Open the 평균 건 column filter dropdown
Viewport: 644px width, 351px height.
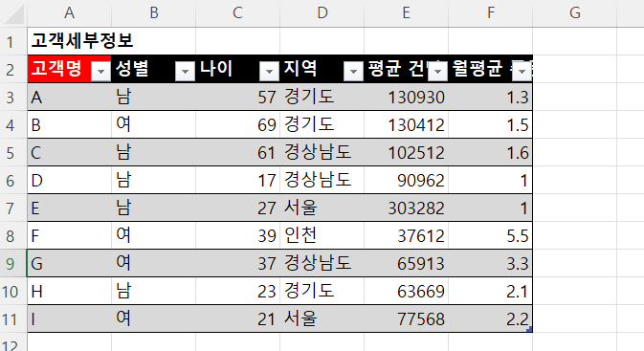pyautogui.click(x=437, y=72)
